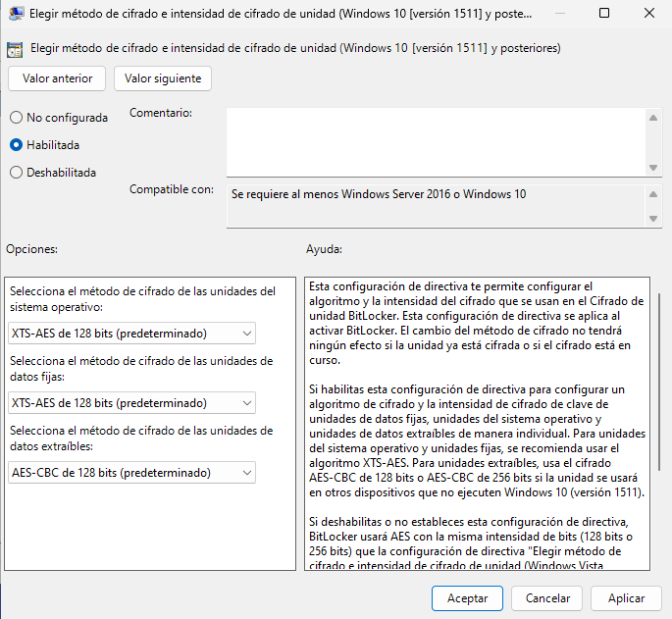This screenshot has height=619, width=672.
Task: Click the policy icon in title bar
Action: click(x=14, y=15)
